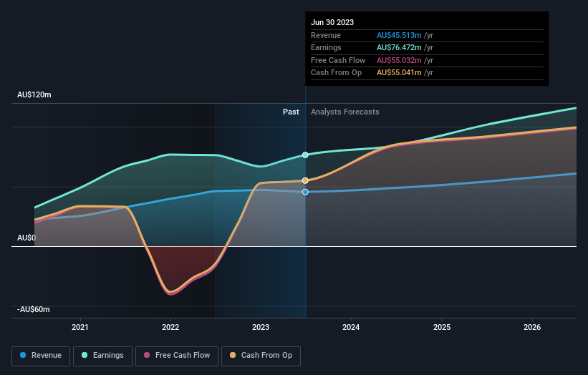Click the AU$0 axis label
This screenshot has height=375, width=588.
click(x=26, y=238)
